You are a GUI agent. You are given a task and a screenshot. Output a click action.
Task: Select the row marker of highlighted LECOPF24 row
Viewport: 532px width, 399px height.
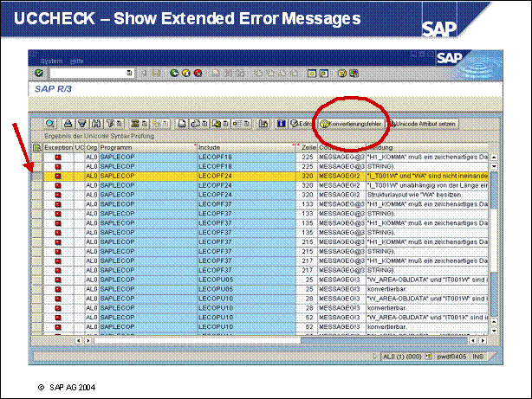[x=37, y=175]
